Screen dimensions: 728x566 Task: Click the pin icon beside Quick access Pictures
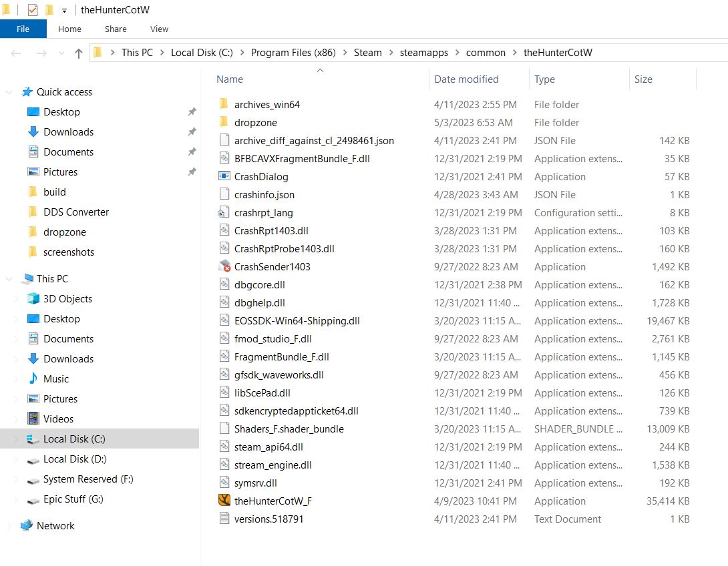(192, 171)
